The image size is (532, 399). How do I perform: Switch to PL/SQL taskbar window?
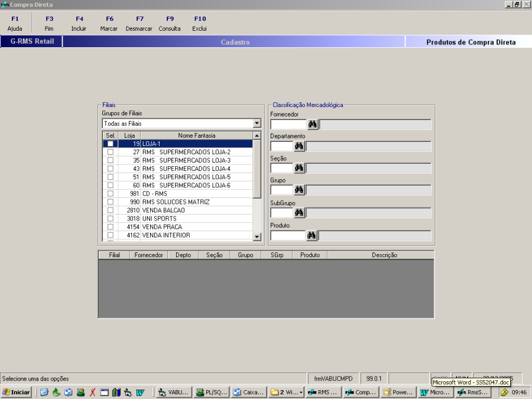[212, 392]
